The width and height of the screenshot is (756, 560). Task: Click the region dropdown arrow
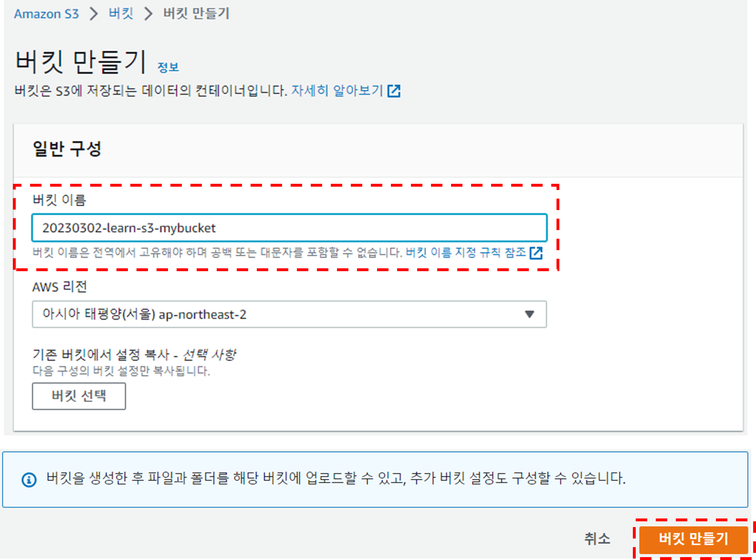pos(529,314)
